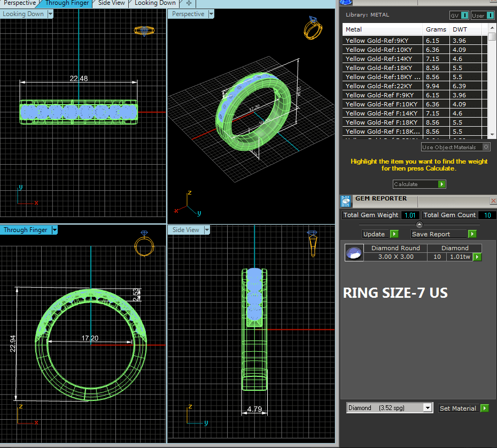Click the Gem Reporter panel icon
The width and height of the screenshot is (497, 448).
coord(346,201)
